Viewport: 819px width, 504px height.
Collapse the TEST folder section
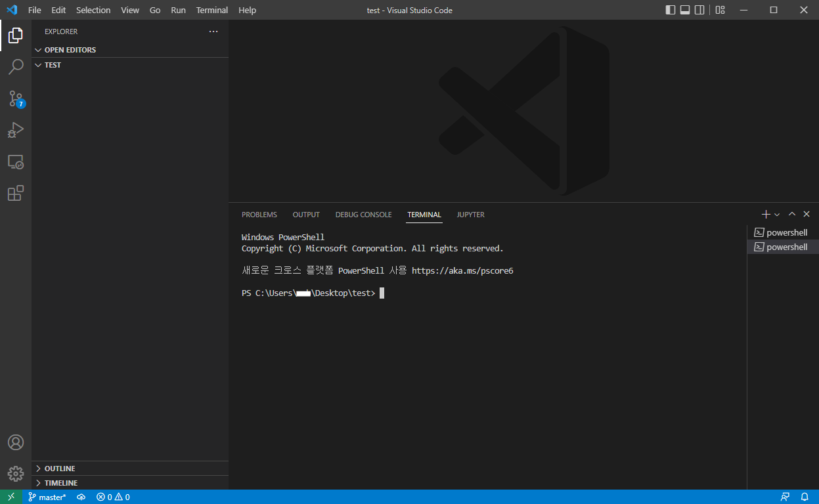pos(130,65)
